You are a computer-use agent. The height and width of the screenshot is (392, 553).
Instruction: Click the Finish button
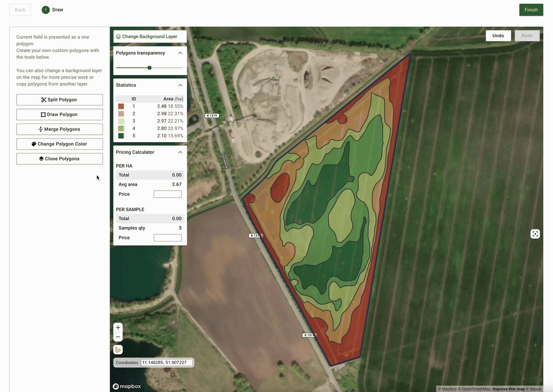(531, 10)
